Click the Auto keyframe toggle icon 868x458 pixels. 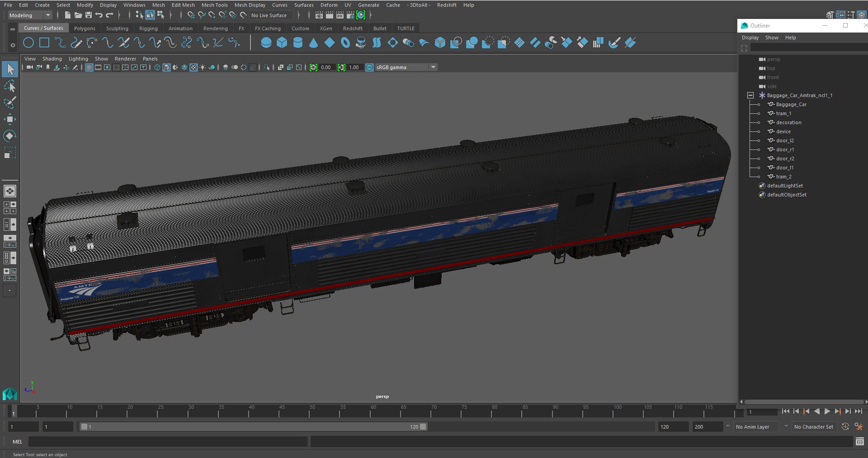pos(845,426)
